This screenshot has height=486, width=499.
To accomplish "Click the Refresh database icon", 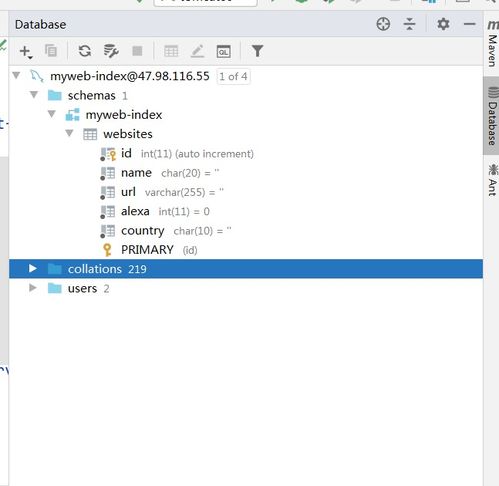I will coord(85,51).
